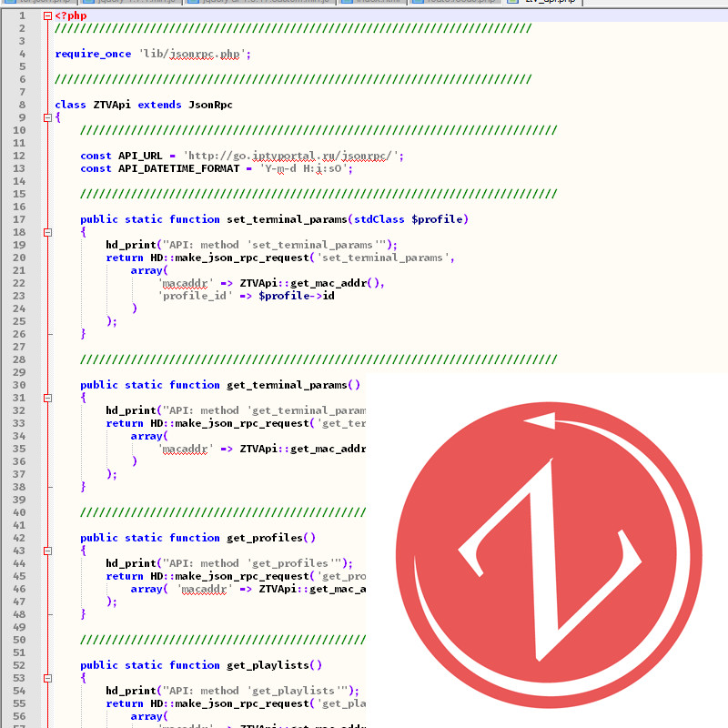Click the 'stdClass' type hint on line 17

(379, 219)
